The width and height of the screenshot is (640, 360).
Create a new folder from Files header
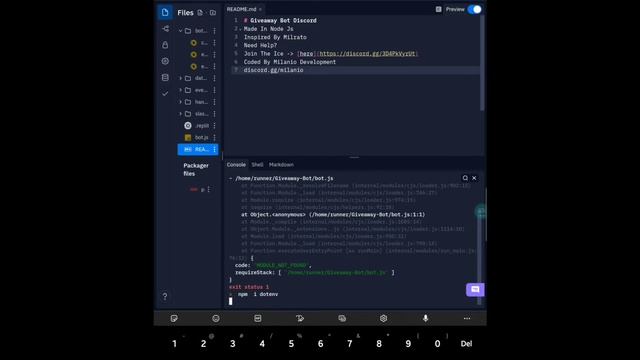point(213,13)
